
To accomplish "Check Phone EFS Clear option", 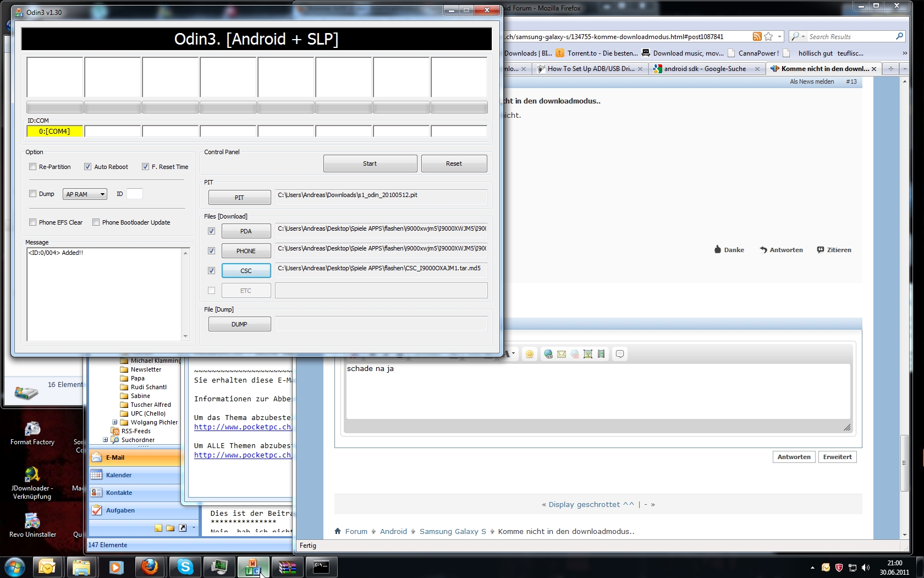I will point(32,222).
